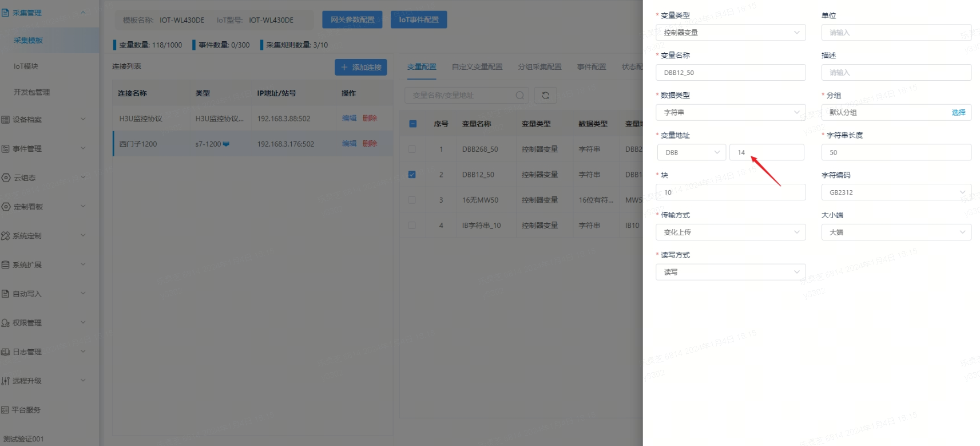Viewport: 980px width, 446px height.
Task: Click the refresh icon beside the search box
Action: pyautogui.click(x=545, y=96)
